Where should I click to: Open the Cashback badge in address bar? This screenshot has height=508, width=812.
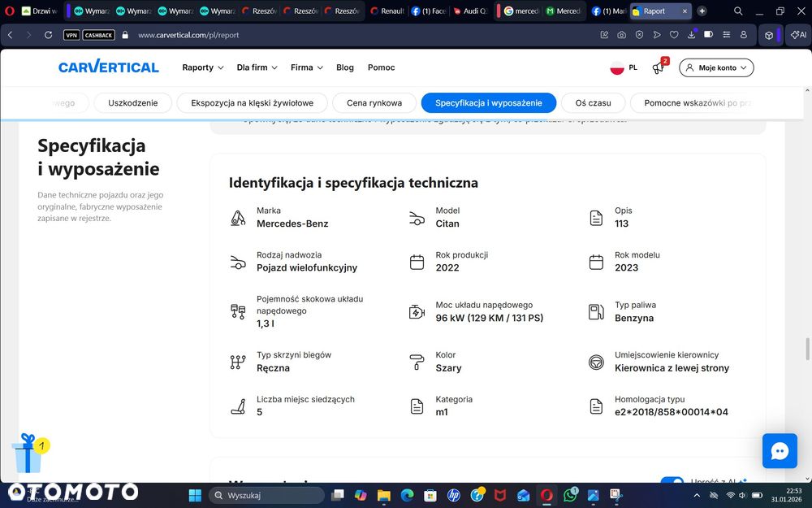tap(98, 35)
